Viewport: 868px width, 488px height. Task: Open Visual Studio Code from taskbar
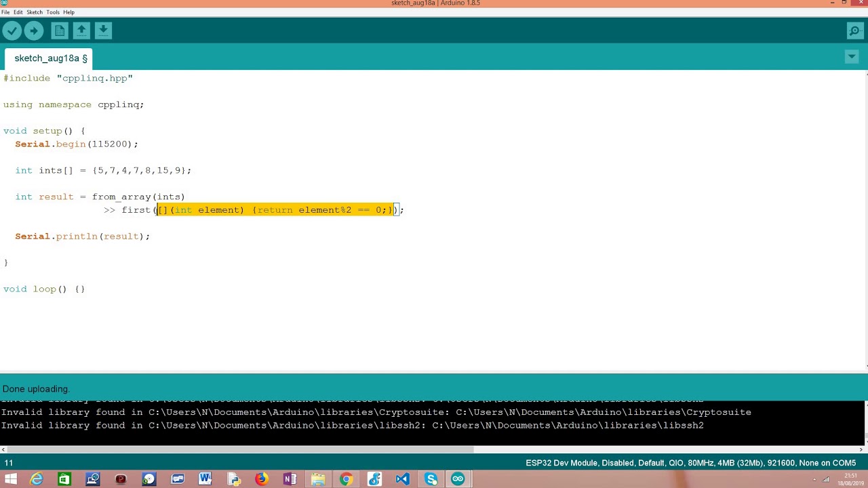[402, 479]
